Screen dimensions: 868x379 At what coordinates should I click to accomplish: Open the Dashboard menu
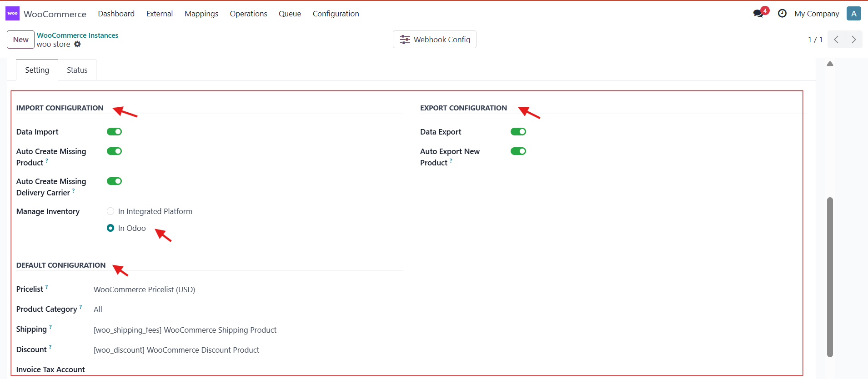[x=116, y=14]
